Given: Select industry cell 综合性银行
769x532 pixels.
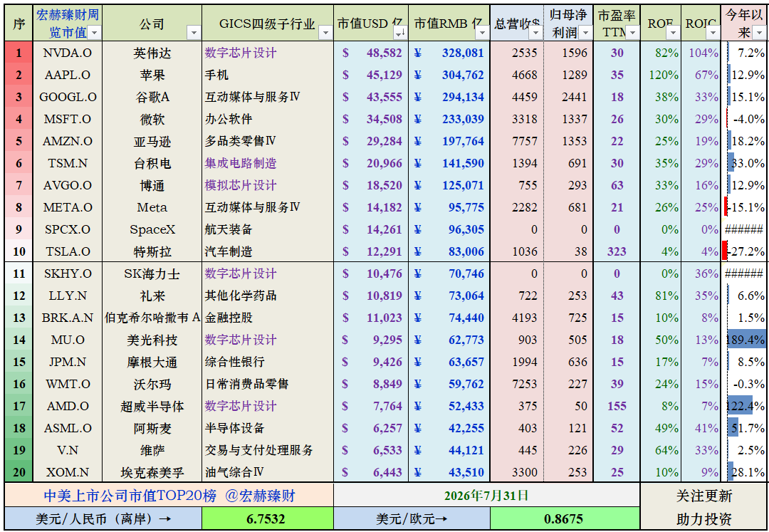Looking at the screenshot, I should 267,362.
